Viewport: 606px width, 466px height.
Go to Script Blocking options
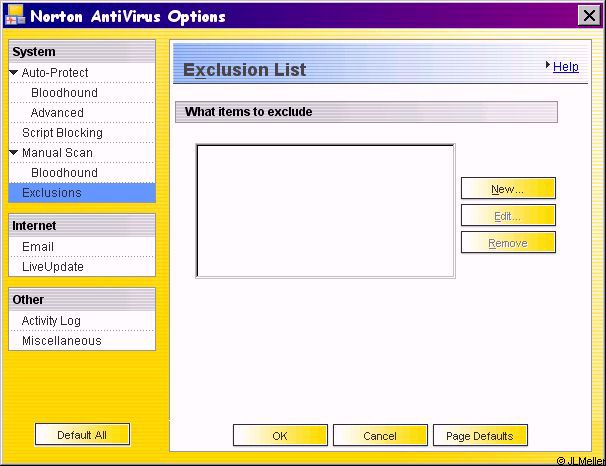point(62,133)
